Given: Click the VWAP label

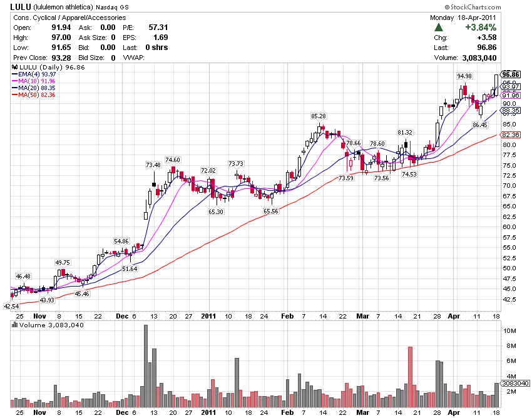Looking at the screenshot, I should click(134, 58).
